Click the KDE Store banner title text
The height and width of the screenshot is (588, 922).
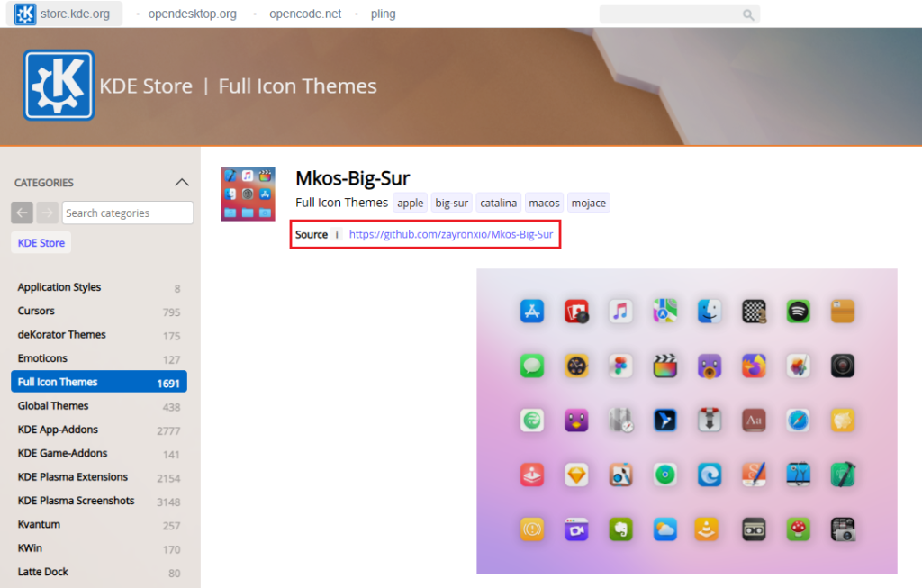click(x=146, y=86)
